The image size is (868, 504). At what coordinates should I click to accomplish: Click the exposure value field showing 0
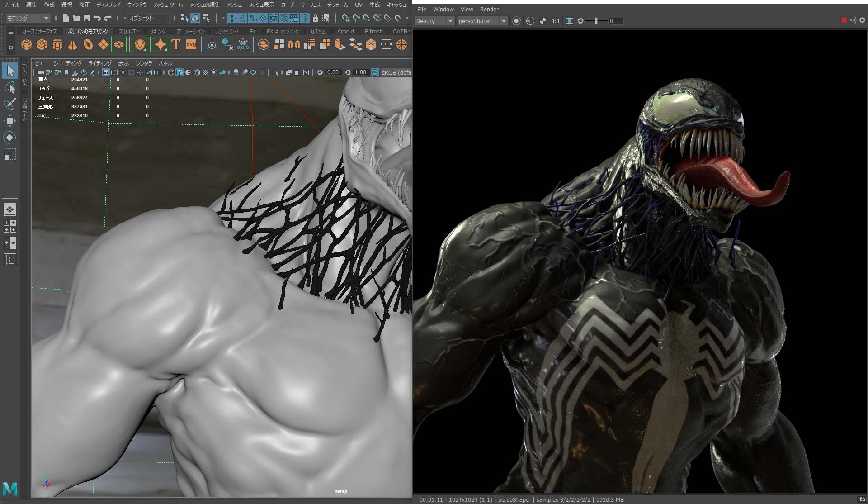click(616, 21)
